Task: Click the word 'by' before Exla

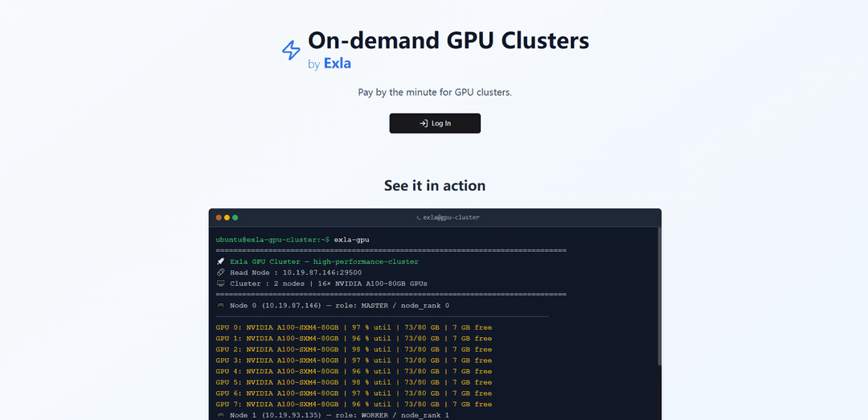Action: [314, 65]
